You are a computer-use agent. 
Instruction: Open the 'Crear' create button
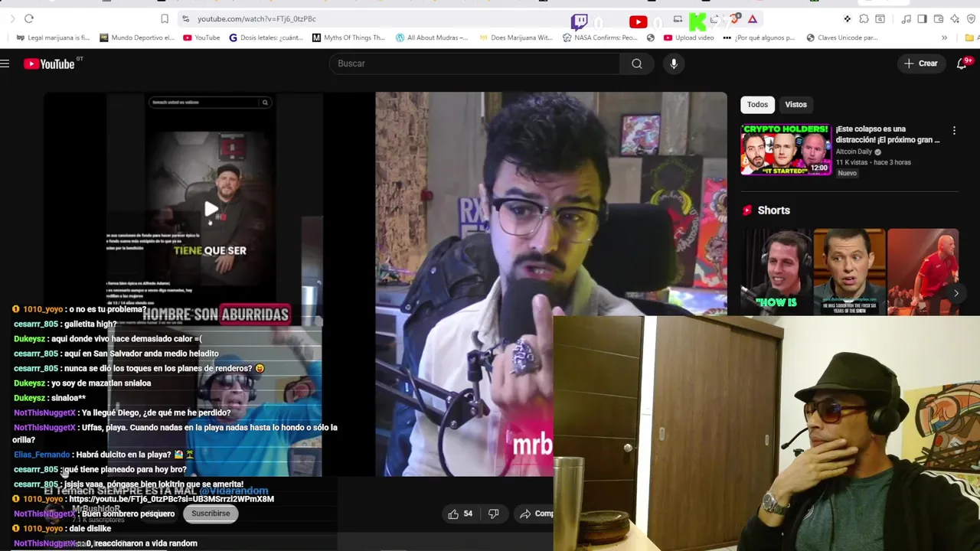click(x=921, y=64)
